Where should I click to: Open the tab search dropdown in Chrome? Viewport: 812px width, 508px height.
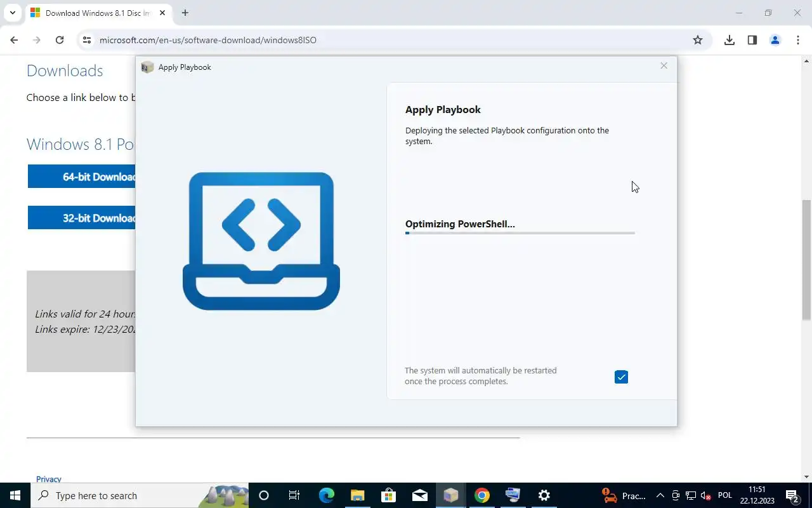[x=12, y=13]
